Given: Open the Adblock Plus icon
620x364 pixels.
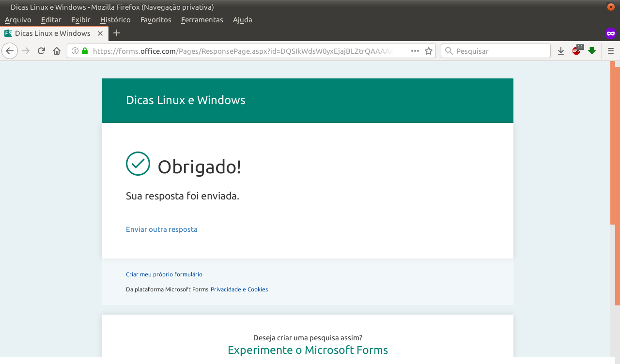Looking at the screenshot, I should coord(576,50).
